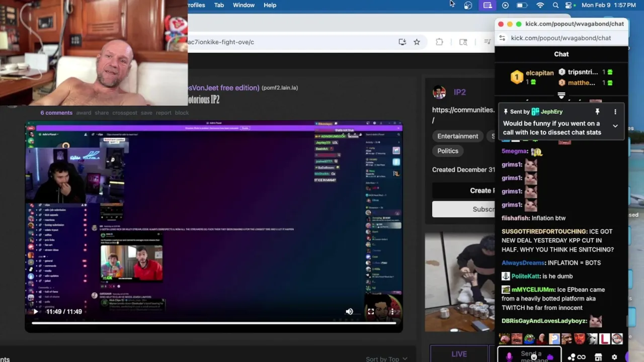The image size is (644, 362).
Task: Insert the Pepe frog quick emote
Action: click(529, 339)
